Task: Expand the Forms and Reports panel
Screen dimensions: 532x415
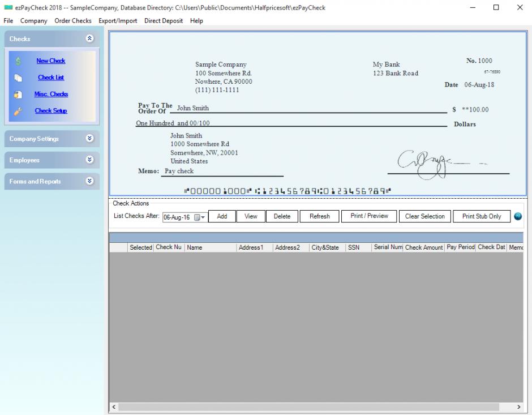Action: click(x=89, y=181)
